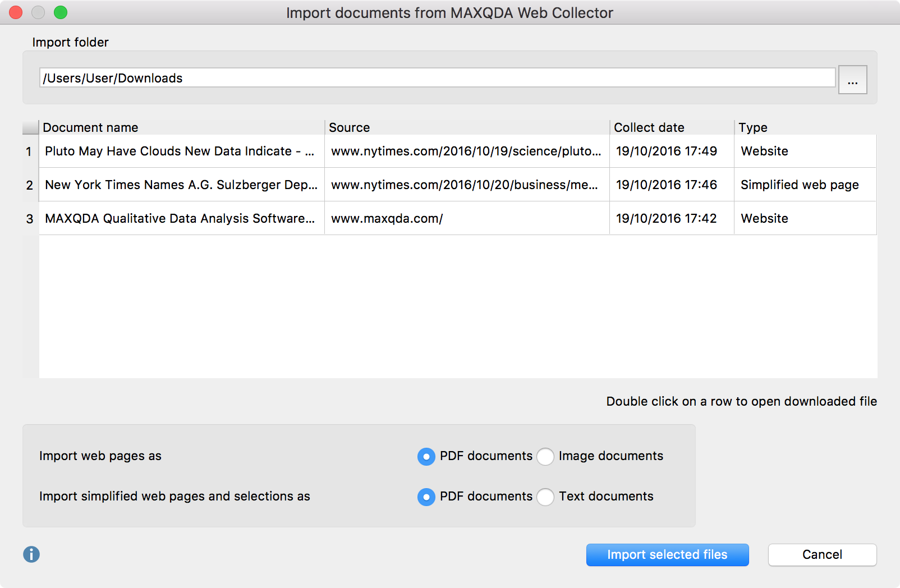Click the import folder path field

pos(437,78)
